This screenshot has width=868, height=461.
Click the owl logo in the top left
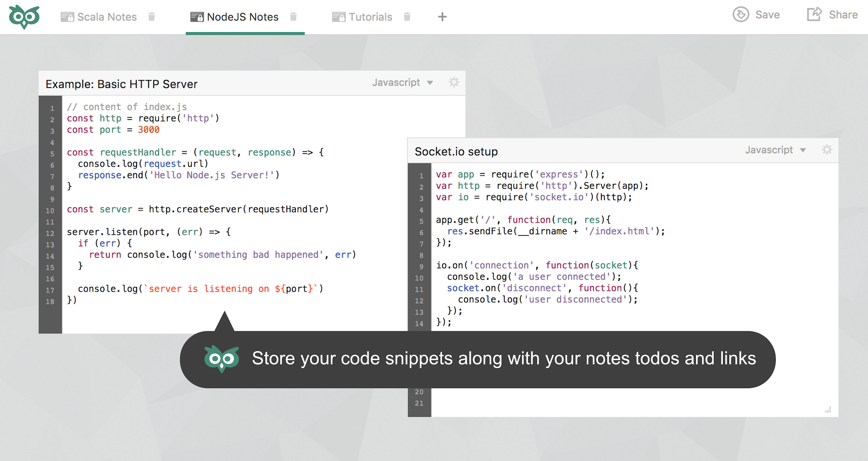pyautogui.click(x=23, y=16)
